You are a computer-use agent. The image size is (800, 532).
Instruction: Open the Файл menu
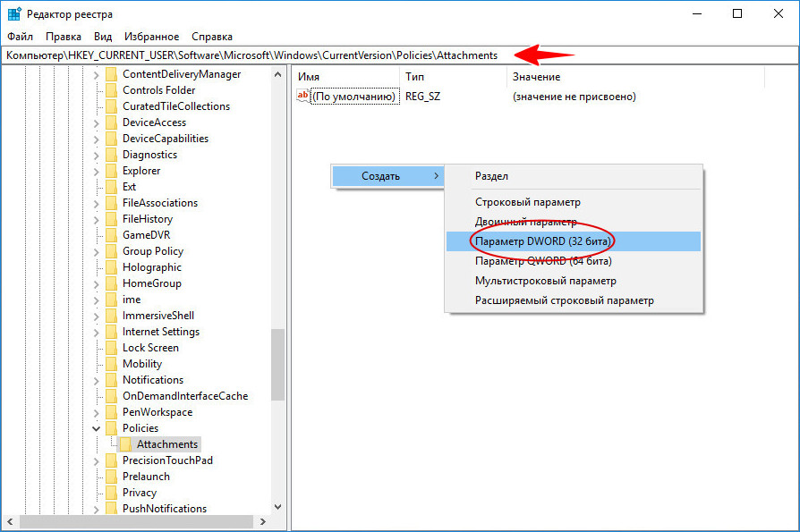[19, 37]
